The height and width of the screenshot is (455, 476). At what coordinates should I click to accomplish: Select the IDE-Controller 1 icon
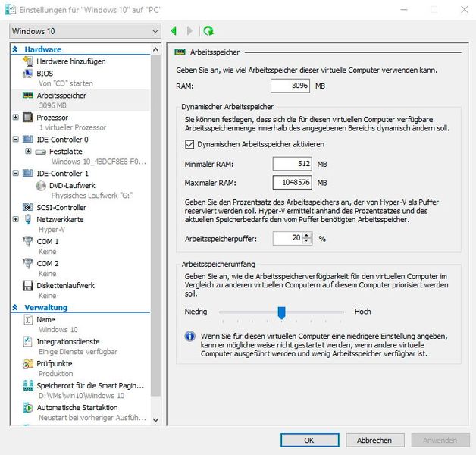tap(27, 173)
